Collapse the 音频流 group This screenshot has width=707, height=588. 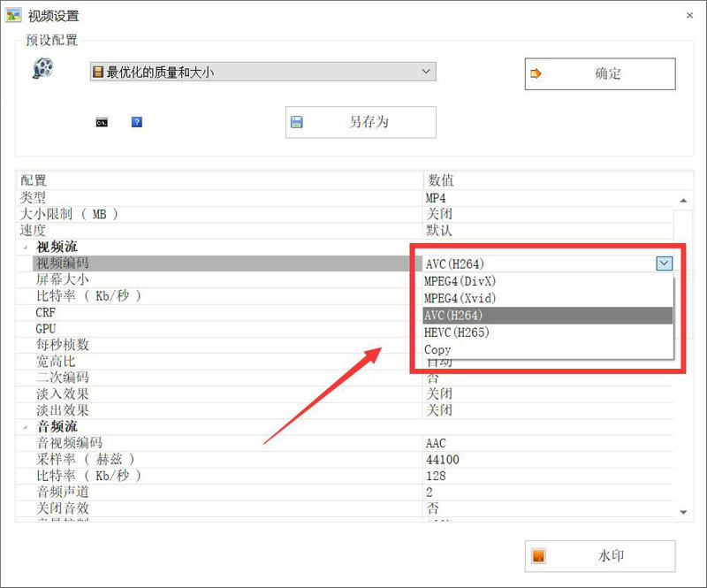pyautogui.click(x=26, y=427)
